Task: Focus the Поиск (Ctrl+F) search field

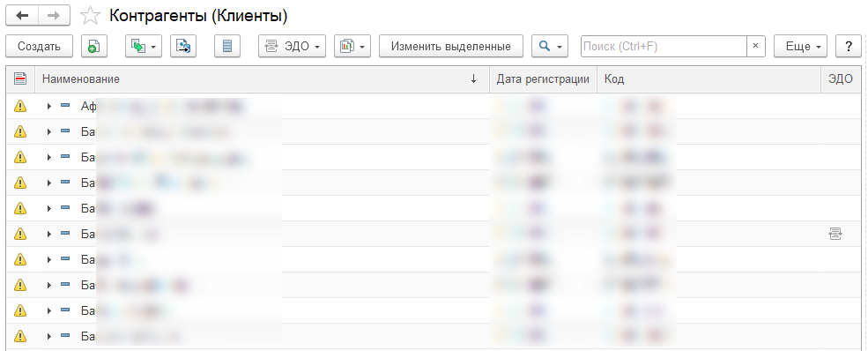Action: (664, 47)
